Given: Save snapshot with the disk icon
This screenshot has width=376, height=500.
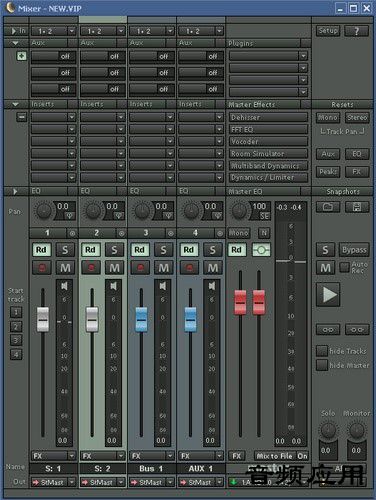Looking at the screenshot, I should 357,207.
